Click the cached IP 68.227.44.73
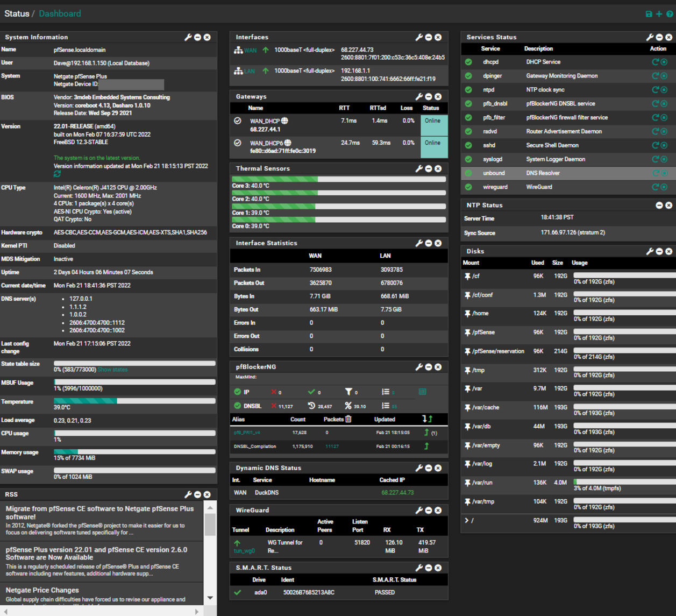 [397, 493]
